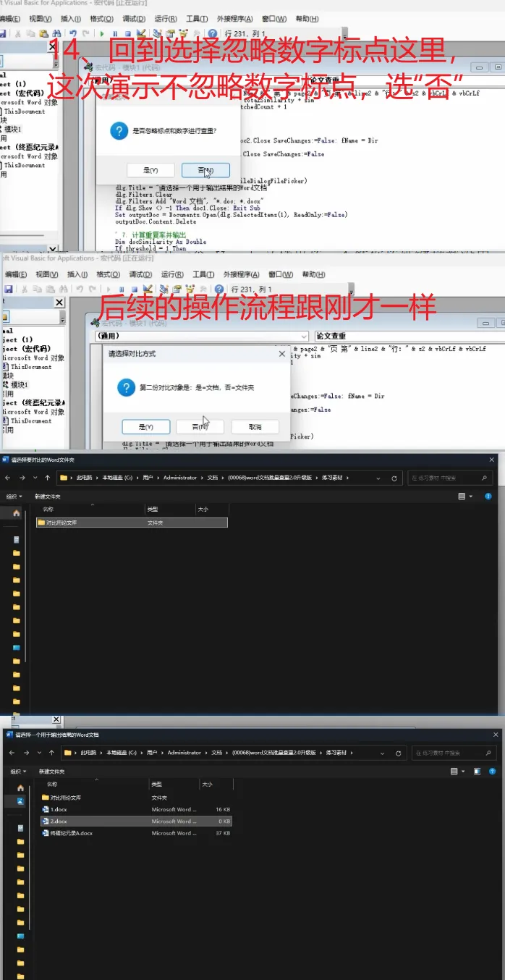The height and width of the screenshot is (980, 505).
Task: Toggle preview pane icon in output file dialog
Action: 478,772
